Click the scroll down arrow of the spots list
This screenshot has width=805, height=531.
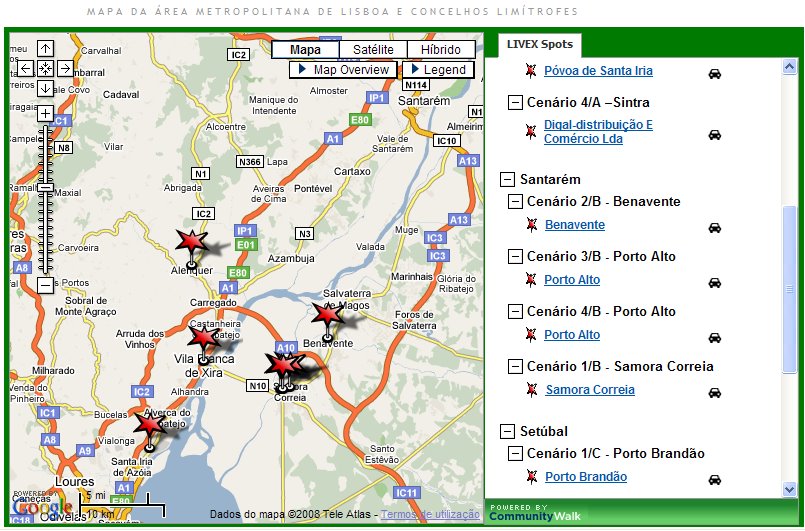click(790, 490)
